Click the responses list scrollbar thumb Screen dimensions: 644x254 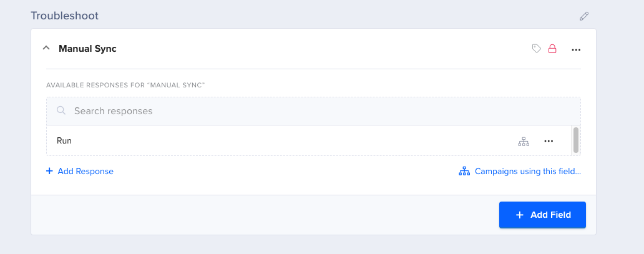576,140
